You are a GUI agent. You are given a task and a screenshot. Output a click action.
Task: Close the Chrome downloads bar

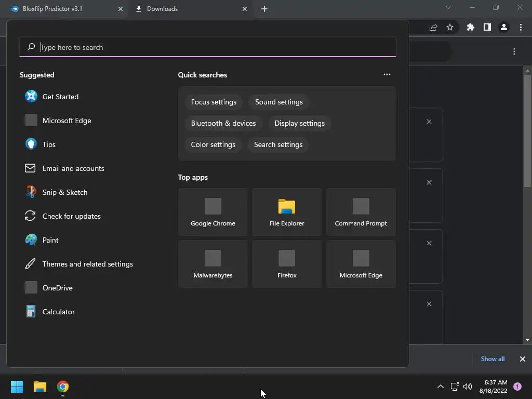(523, 359)
